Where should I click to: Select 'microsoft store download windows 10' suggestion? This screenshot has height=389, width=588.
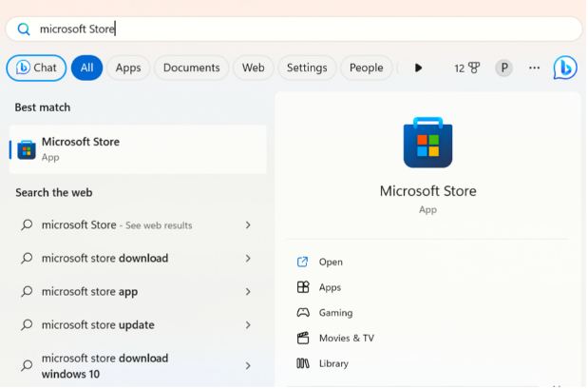[138, 366]
